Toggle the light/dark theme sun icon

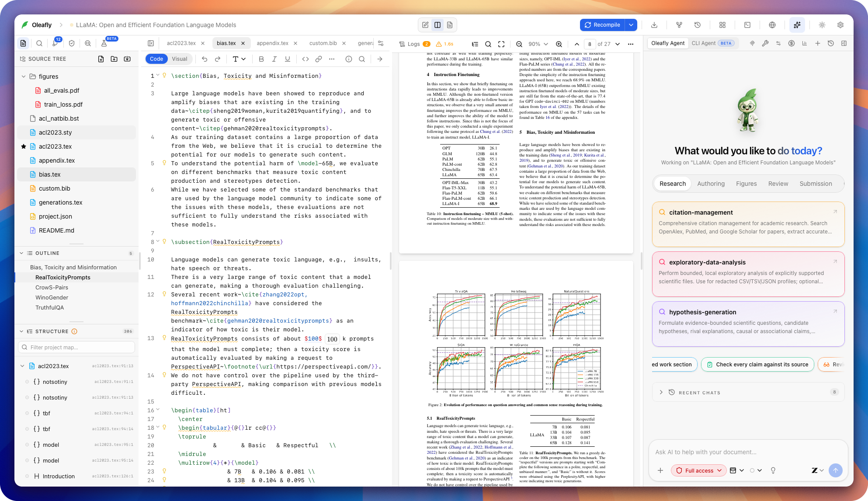(822, 25)
